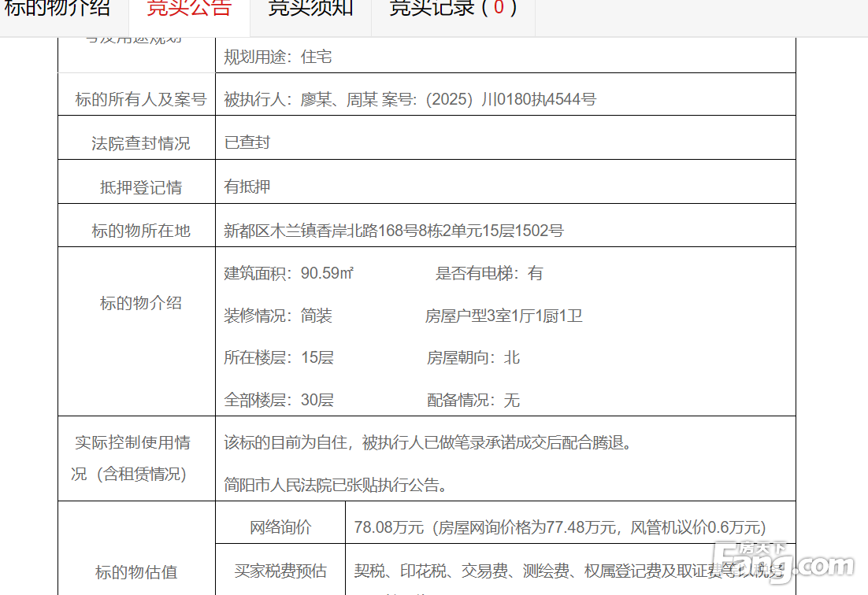Viewport: 868px width, 595px height.
Task: Click the 房屋朝向 北 orientation text
Action: [473, 357]
